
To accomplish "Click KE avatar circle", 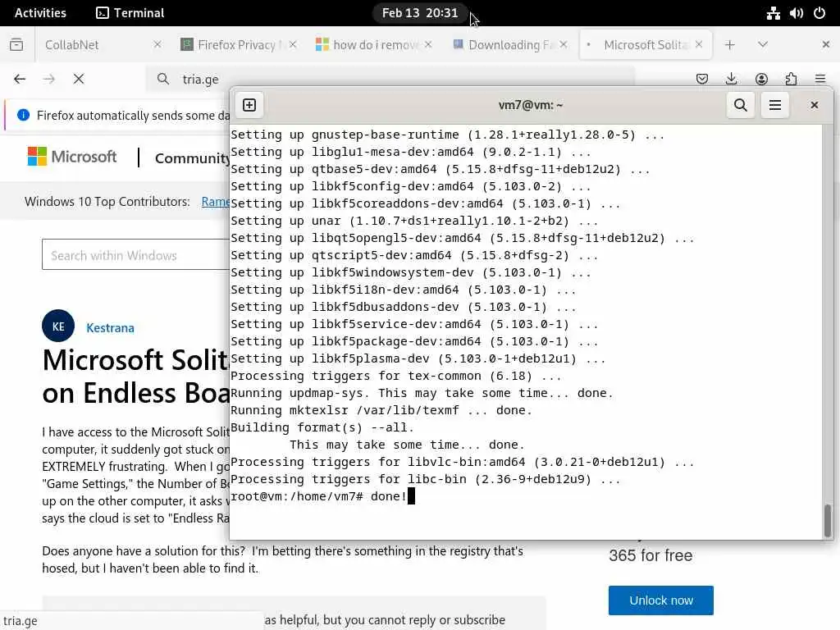I will [x=58, y=326].
